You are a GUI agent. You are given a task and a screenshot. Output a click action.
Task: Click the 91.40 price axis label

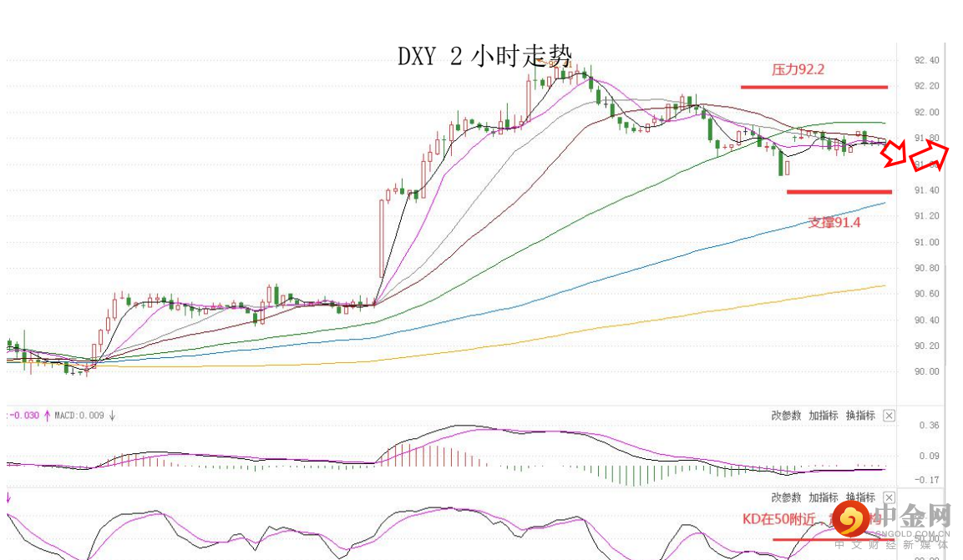[926, 190]
